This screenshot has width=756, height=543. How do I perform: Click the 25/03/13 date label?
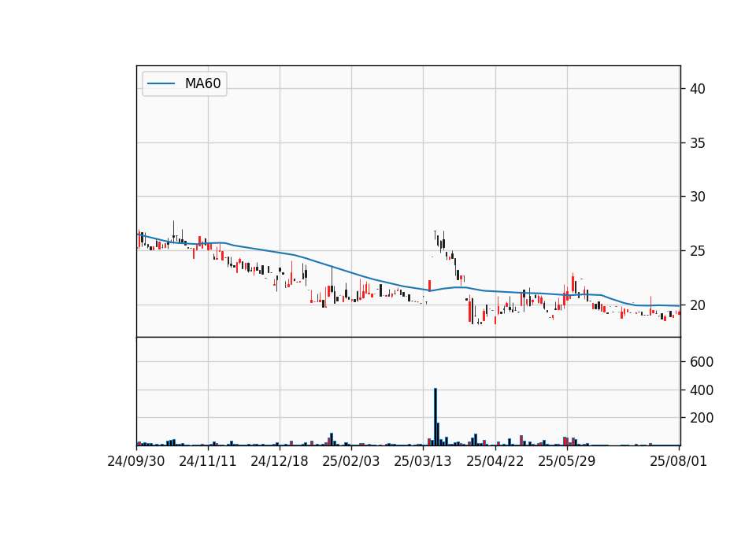point(423,461)
